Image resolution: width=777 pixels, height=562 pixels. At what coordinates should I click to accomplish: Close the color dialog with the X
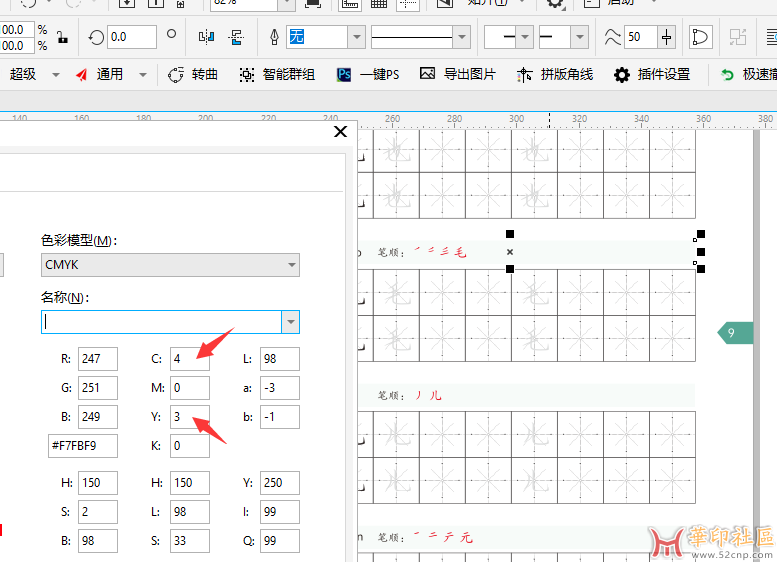pos(340,132)
